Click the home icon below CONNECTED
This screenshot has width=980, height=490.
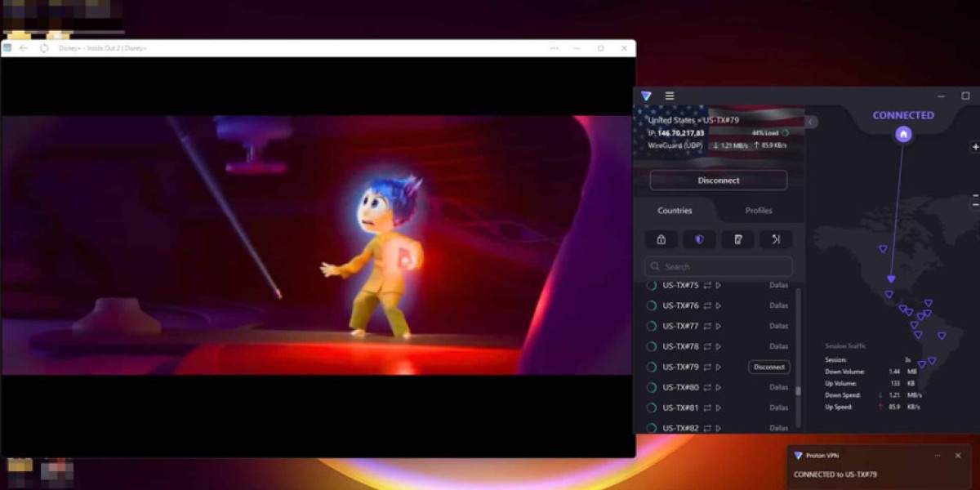[x=902, y=135]
